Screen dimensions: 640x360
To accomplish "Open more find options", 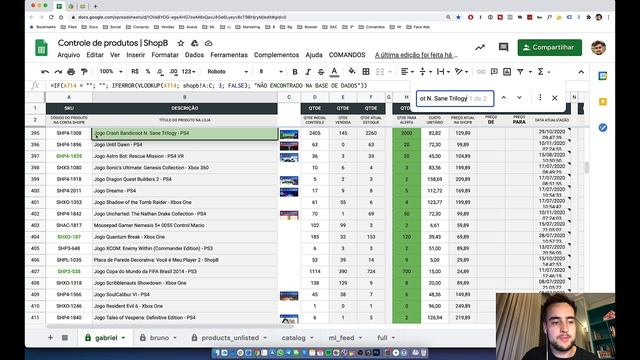I will [x=540, y=98].
